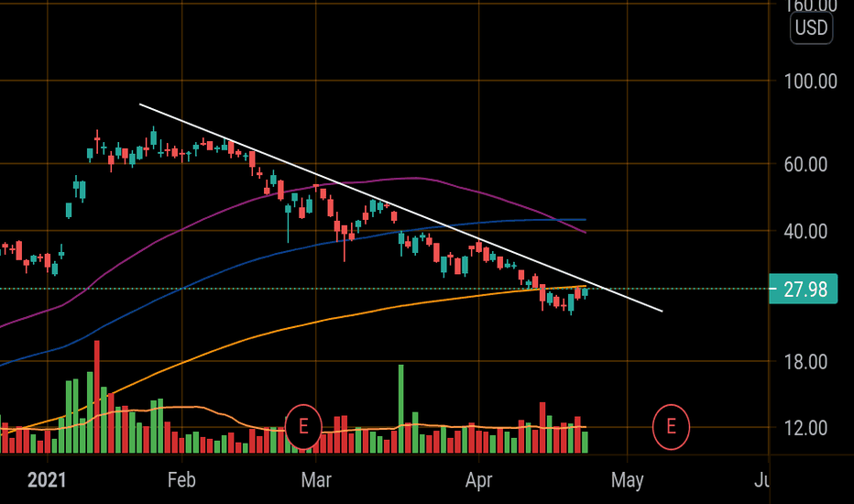The height and width of the screenshot is (504, 854).
Task: Click the Mar label on time axis
Action: tap(316, 480)
